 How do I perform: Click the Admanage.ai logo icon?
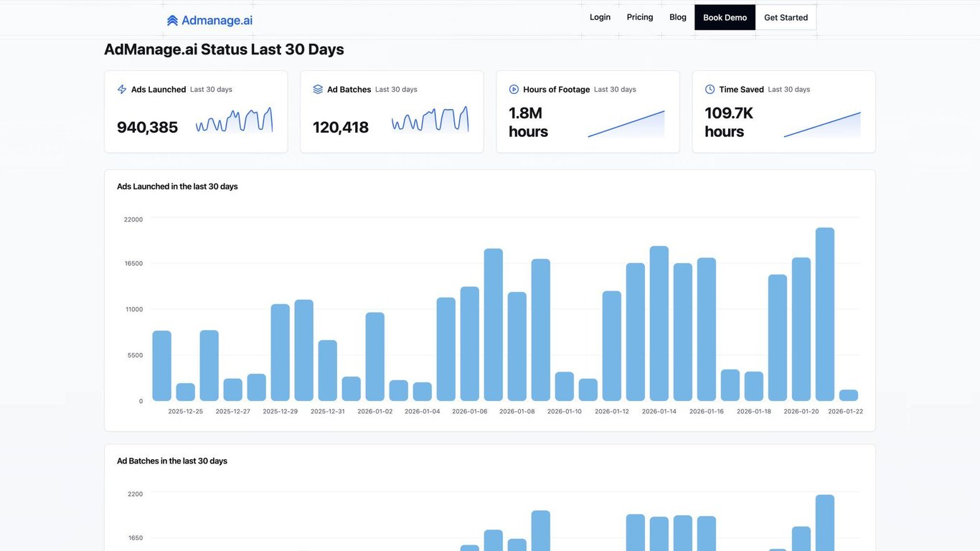(172, 21)
